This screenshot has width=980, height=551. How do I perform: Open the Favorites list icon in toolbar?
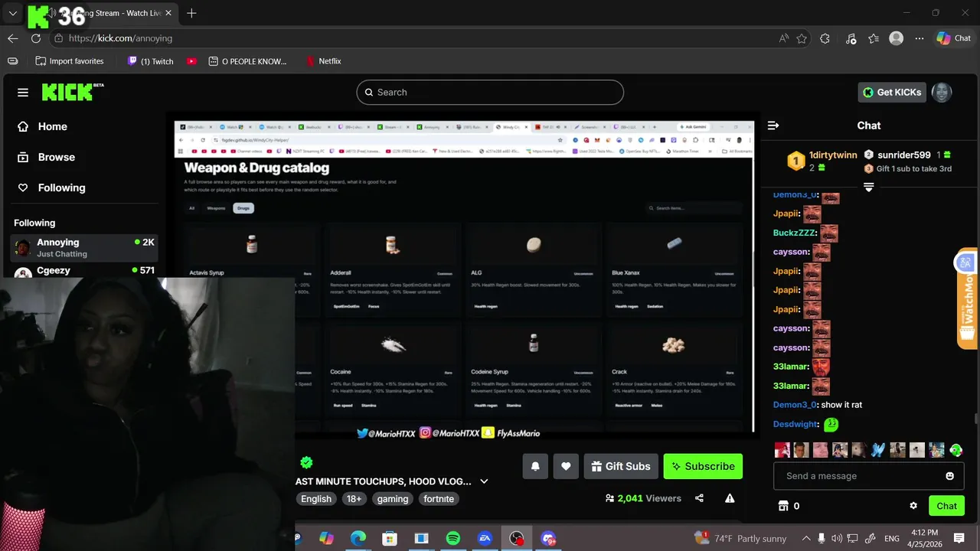click(x=874, y=38)
